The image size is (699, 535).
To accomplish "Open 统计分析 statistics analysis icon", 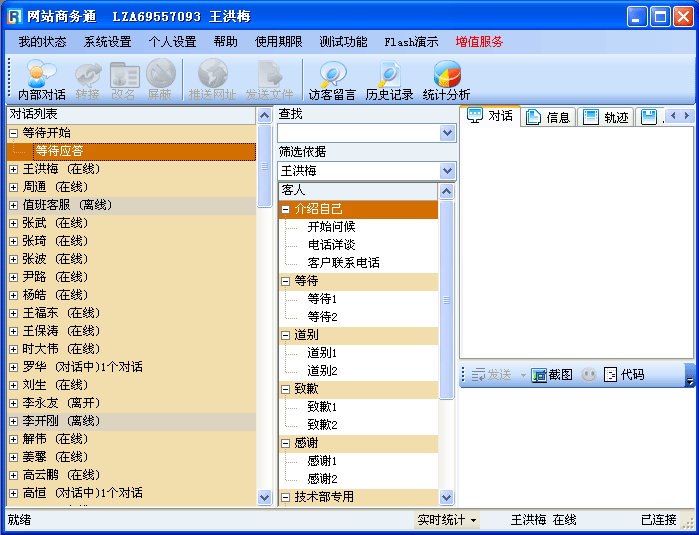I will point(446,78).
